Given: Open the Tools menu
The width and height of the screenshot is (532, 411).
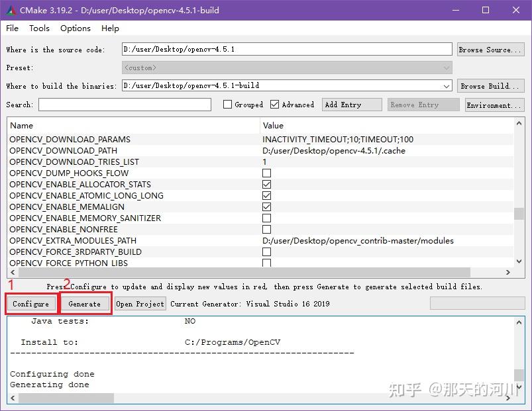Looking at the screenshot, I should [38, 28].
